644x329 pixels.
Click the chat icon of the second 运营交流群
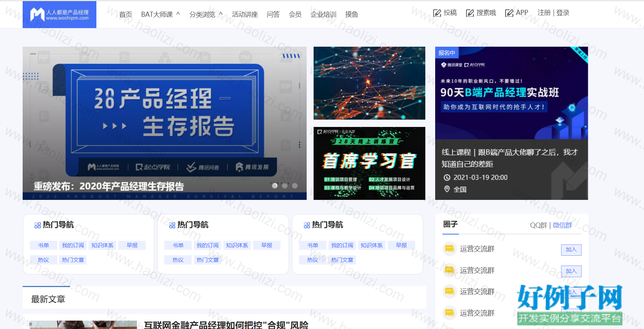(449, 270)
